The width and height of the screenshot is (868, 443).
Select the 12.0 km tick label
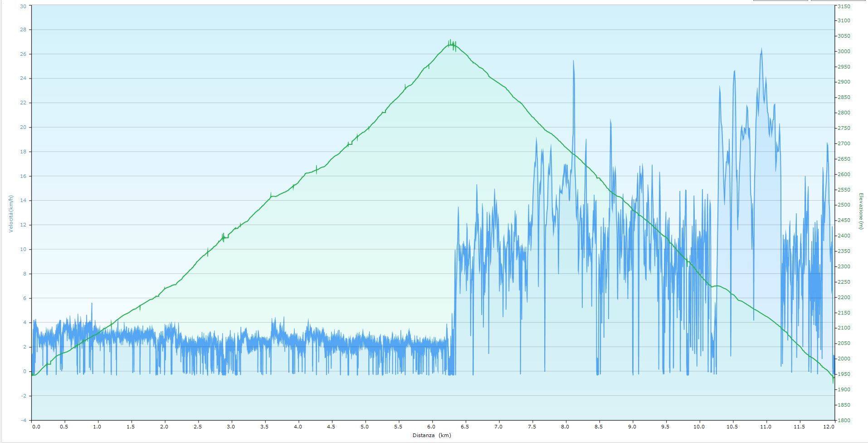[x=828, y=427]
